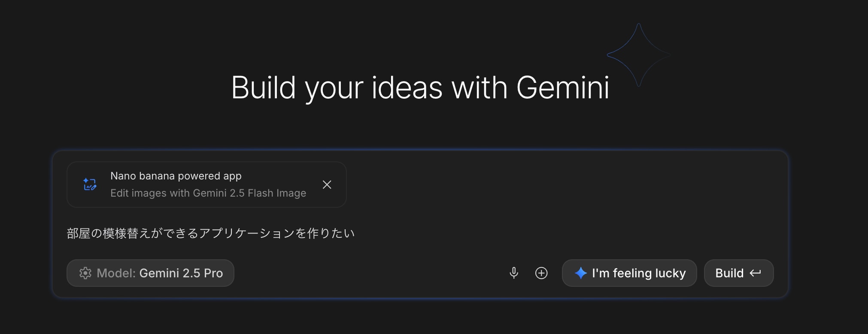The image size is (868, 334).
Task: Click the return arrow icon in Build button
Action: point(755,273)
